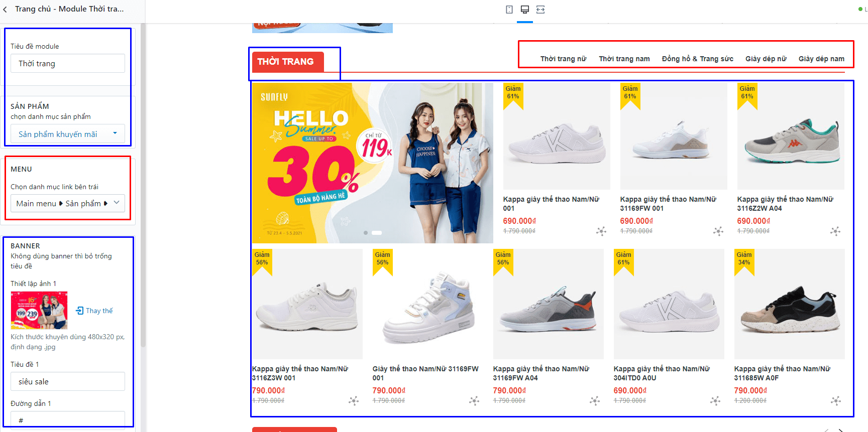
Task: Select the 'Giày dép nam' tab
Action: (821, 59)
